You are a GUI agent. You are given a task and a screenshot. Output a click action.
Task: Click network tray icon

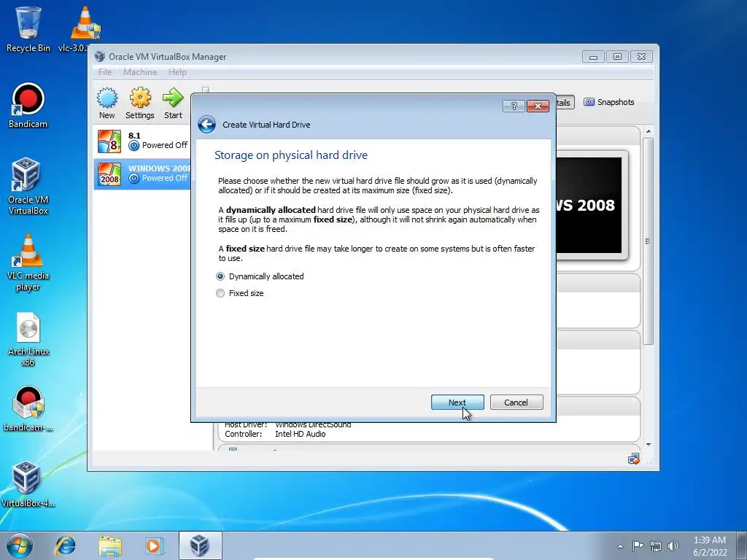click(x=656, y=545)
